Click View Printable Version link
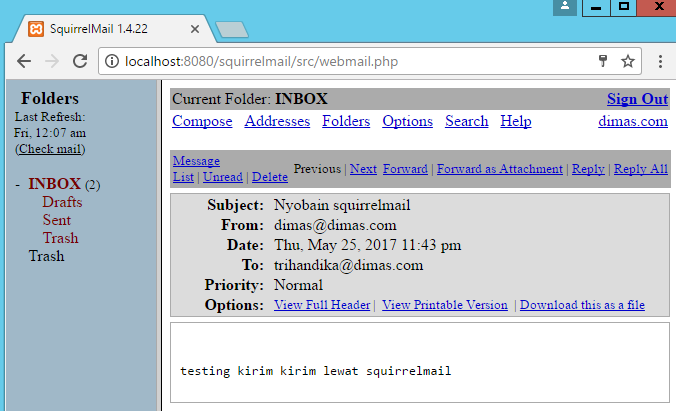Viewport: 676px width, 411px height. (x=445, y=305)
